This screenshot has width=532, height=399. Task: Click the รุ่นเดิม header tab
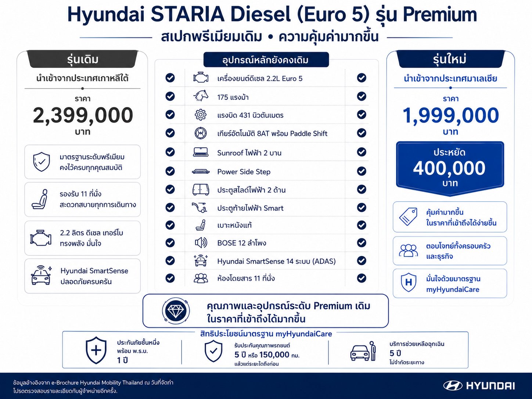[x=83, y=59]
